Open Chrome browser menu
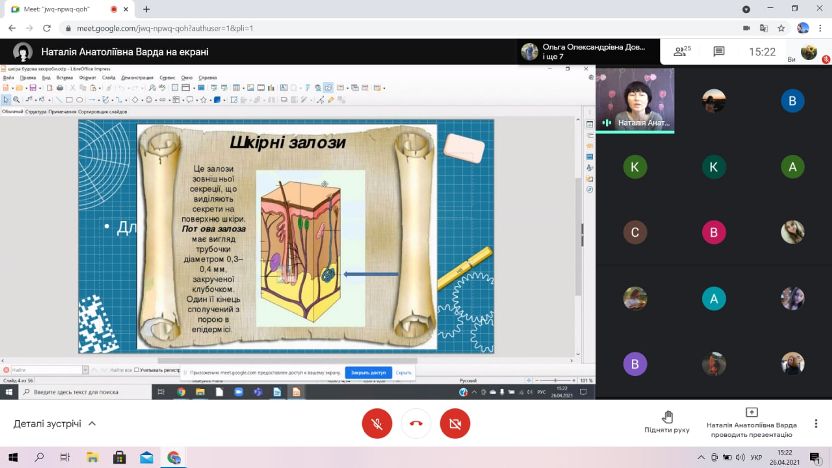The image size is (832, 468). pos(821,28)
